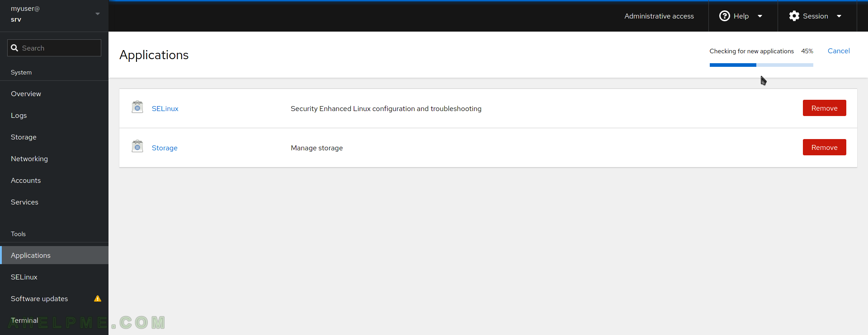Focus the sidebar Search field
The width and height of the screenshot is (868, 335).
point(54,48)
